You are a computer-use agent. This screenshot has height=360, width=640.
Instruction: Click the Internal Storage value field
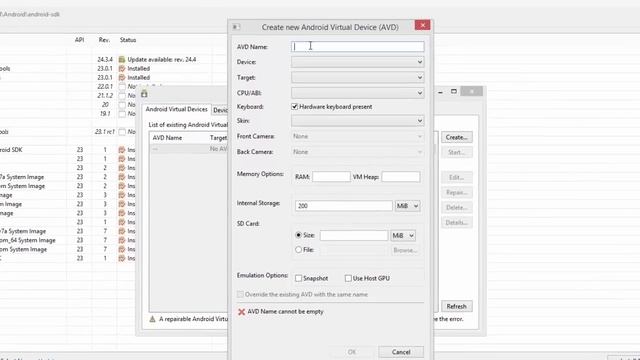344,206
